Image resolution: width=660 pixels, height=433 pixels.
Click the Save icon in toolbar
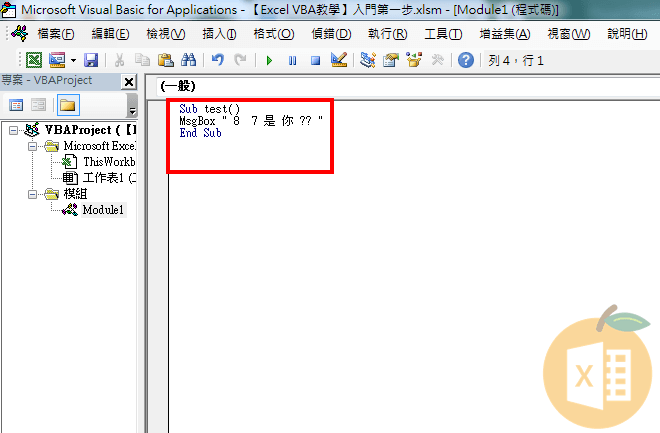[91, 60]
